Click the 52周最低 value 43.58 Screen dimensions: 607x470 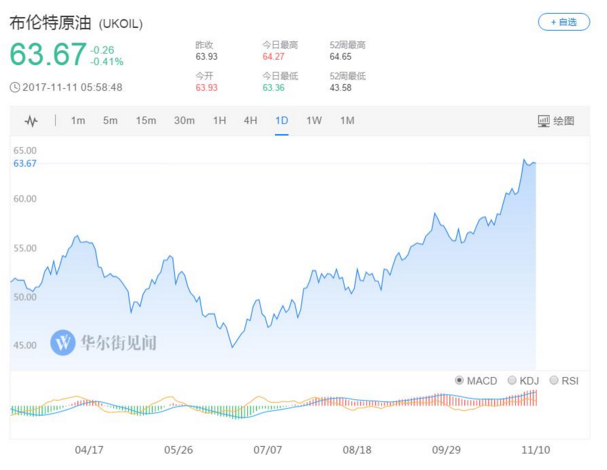pos(341,87)
